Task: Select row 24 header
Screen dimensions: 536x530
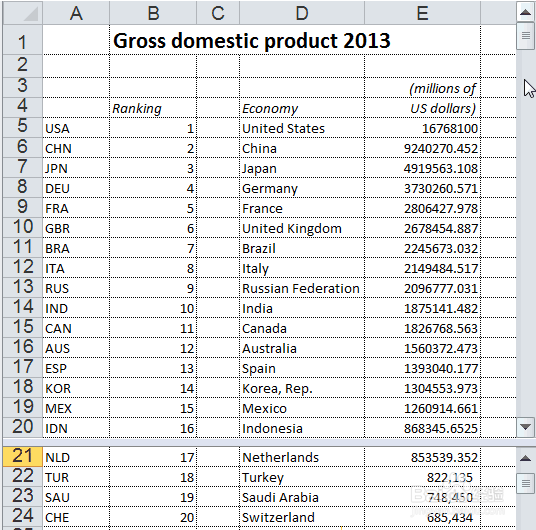Action: click(x=23, y=517)
